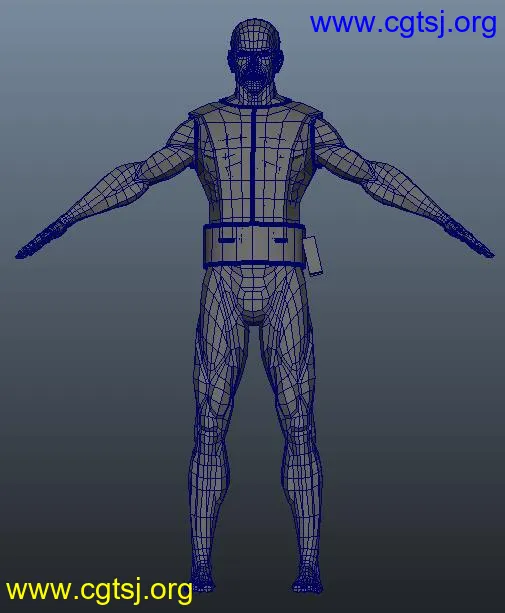
Task: Select the vertical center strip on the vest
Action: point(254,164)
